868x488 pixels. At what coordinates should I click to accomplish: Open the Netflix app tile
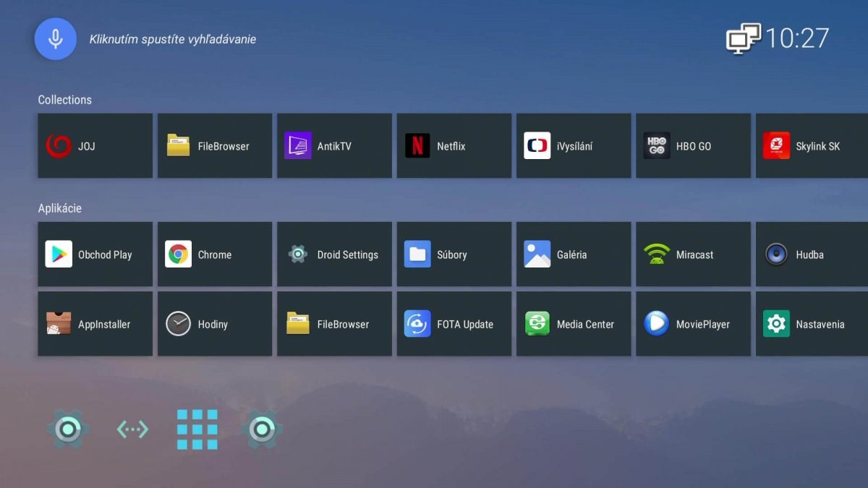tap(454, 145)
